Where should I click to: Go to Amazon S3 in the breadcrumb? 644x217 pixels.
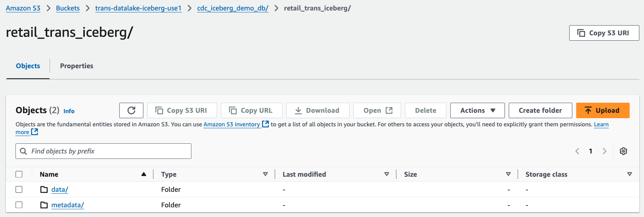coord(23,8)
